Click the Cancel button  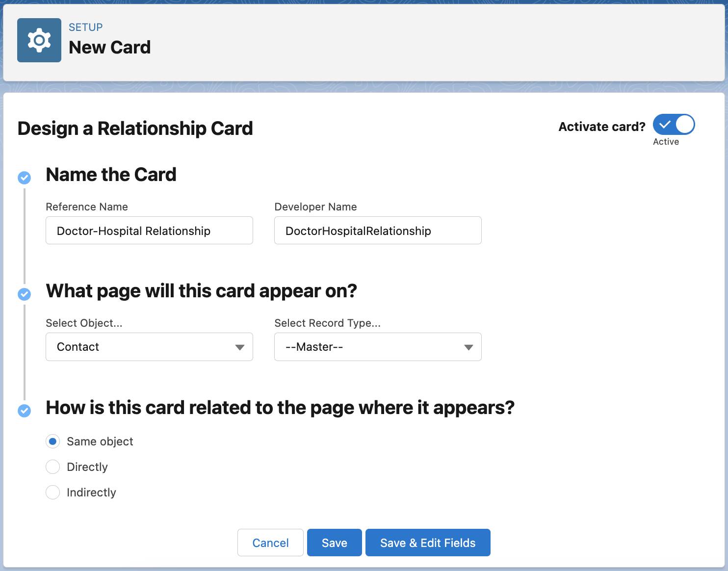pos(270,543)
